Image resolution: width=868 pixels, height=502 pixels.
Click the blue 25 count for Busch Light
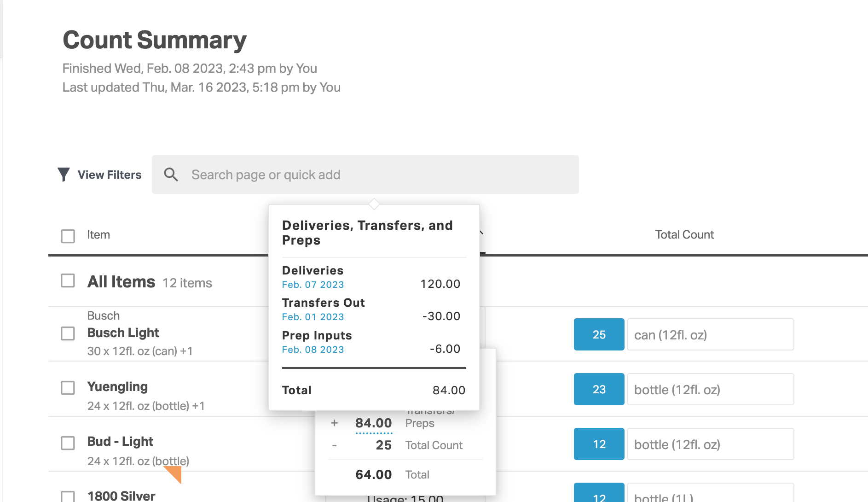click(599, 334)
